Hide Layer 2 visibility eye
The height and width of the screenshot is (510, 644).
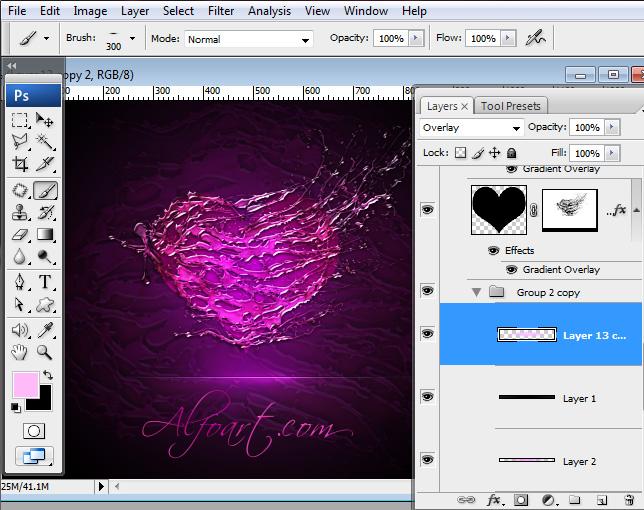427,459
